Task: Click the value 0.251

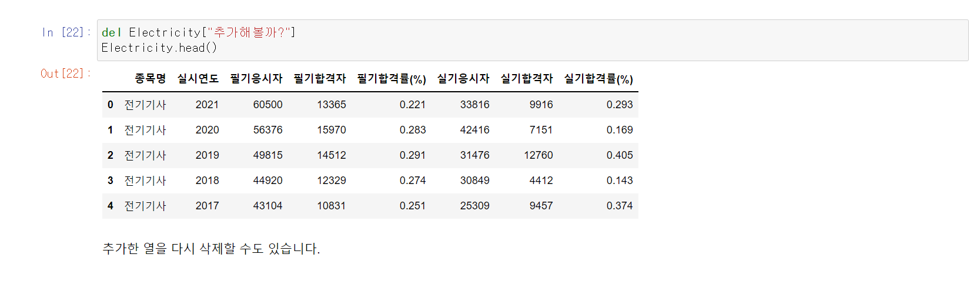Action: tap(413, 206)
